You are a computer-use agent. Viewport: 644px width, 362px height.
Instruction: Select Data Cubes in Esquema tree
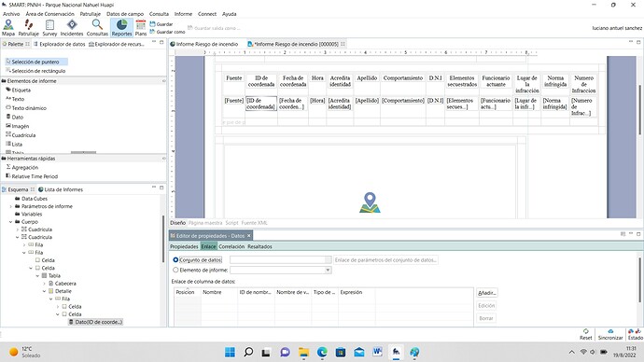31,199
